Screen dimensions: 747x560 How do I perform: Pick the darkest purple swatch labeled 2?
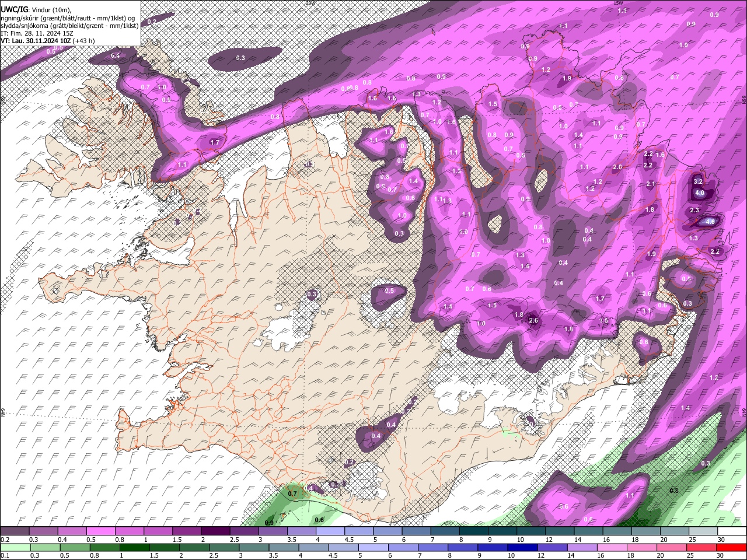point(215,531)
